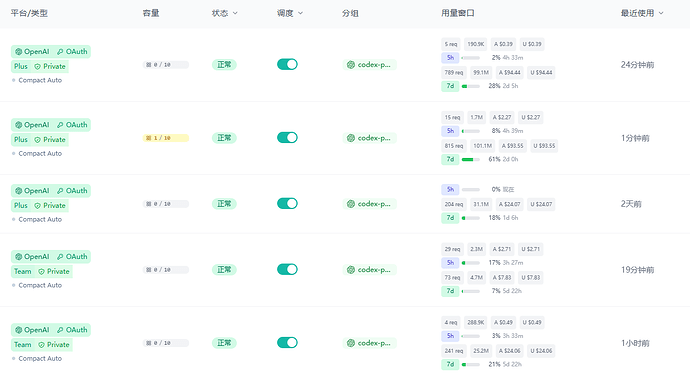
Task: Click the Private shield icon in the 1小时前 row
Action: [41, 345]
